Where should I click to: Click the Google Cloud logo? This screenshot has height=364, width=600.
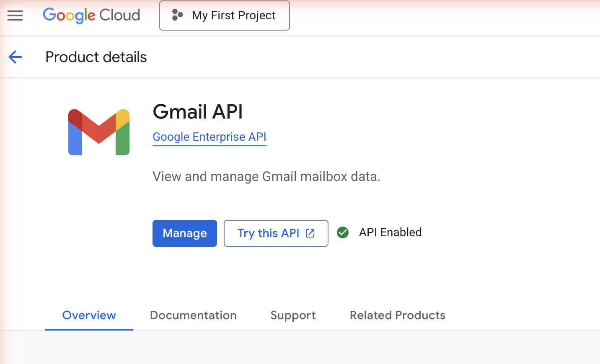[91, 15]
